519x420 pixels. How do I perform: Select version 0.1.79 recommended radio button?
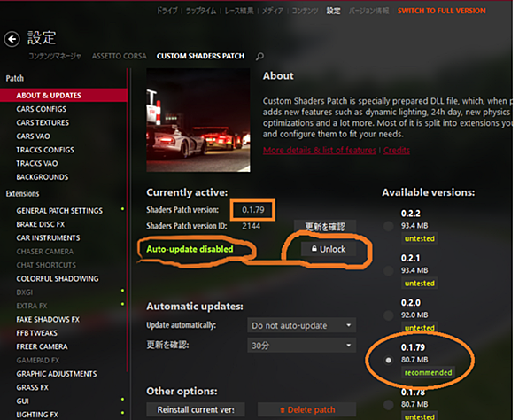click(388, 360)
